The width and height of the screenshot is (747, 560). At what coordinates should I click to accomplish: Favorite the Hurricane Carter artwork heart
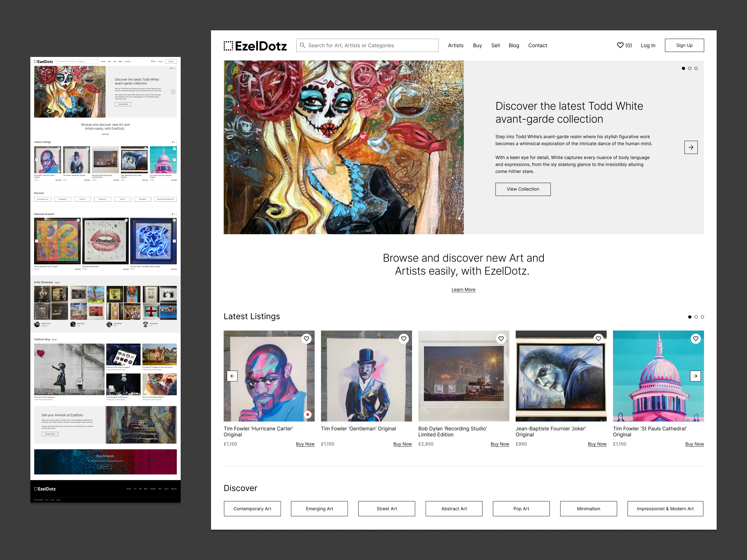[306, 339]
